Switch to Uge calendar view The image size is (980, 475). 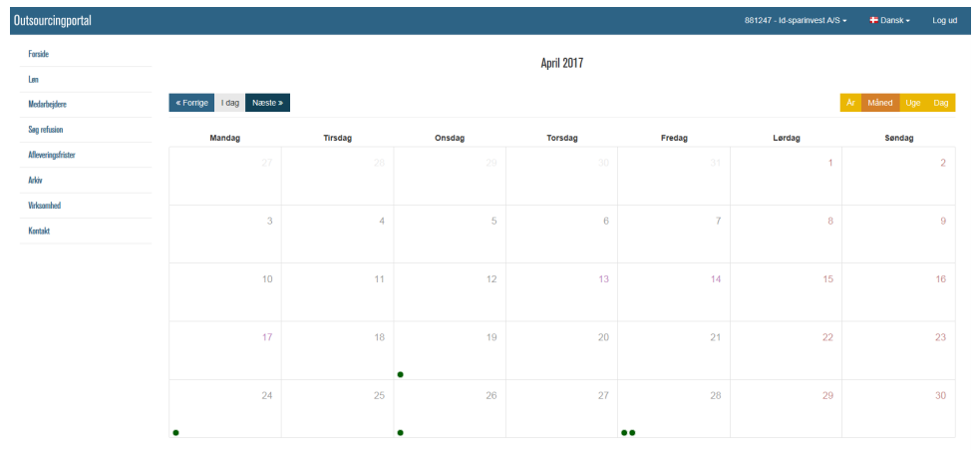913,103
